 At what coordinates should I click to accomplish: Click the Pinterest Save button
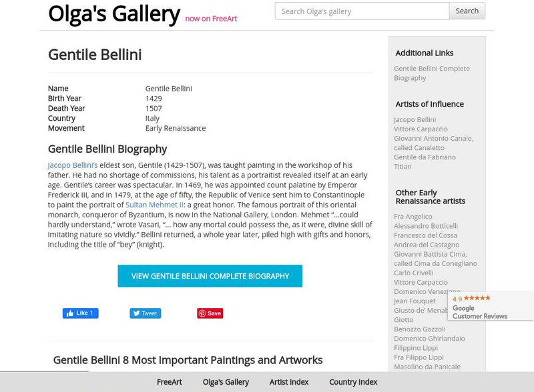pyautogui.click(x=210, y=313)
